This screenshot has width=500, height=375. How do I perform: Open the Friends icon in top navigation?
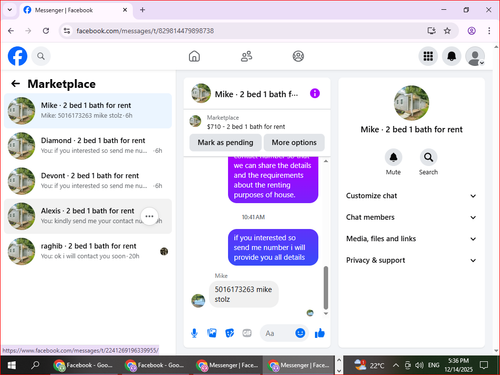coord(246,56)
